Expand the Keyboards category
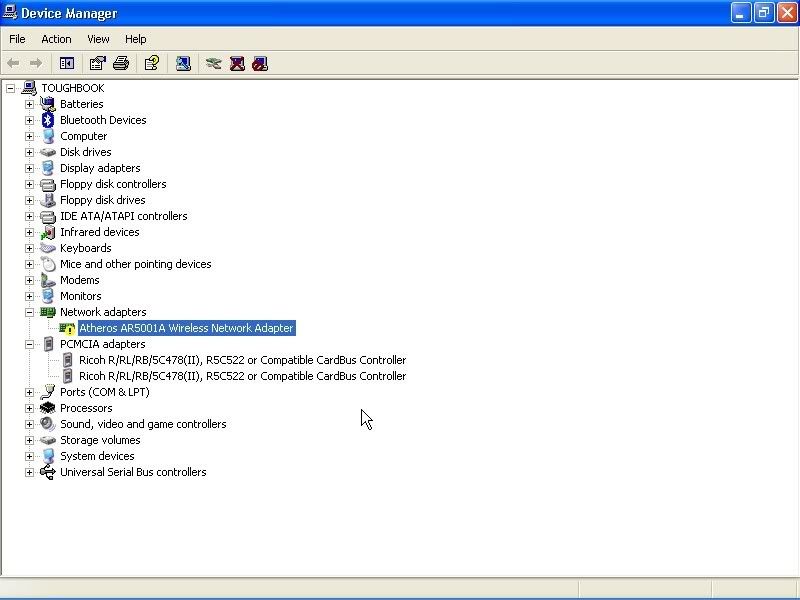This screenshot has width=800, height=600. (x=29, y=248)
